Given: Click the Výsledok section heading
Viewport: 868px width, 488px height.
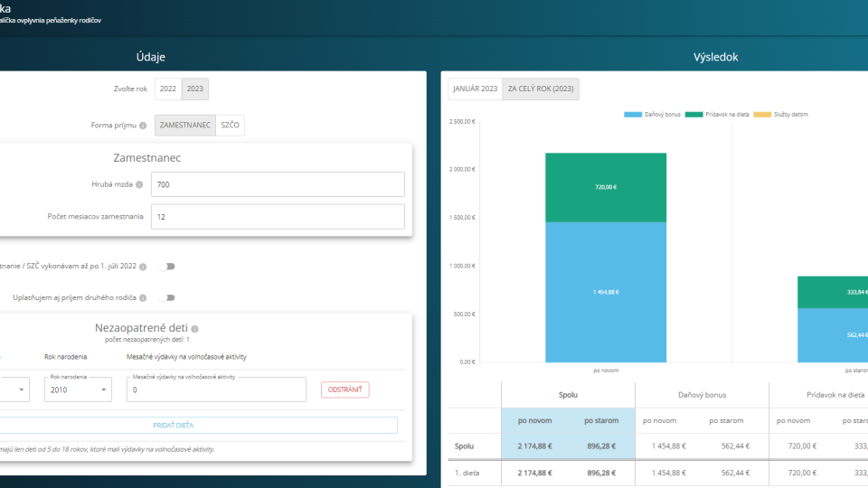Looking at the screenshot, I should [x=715, y=57].
